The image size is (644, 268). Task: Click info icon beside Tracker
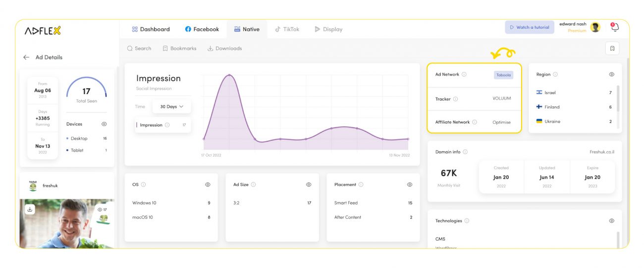click(455, 99)
